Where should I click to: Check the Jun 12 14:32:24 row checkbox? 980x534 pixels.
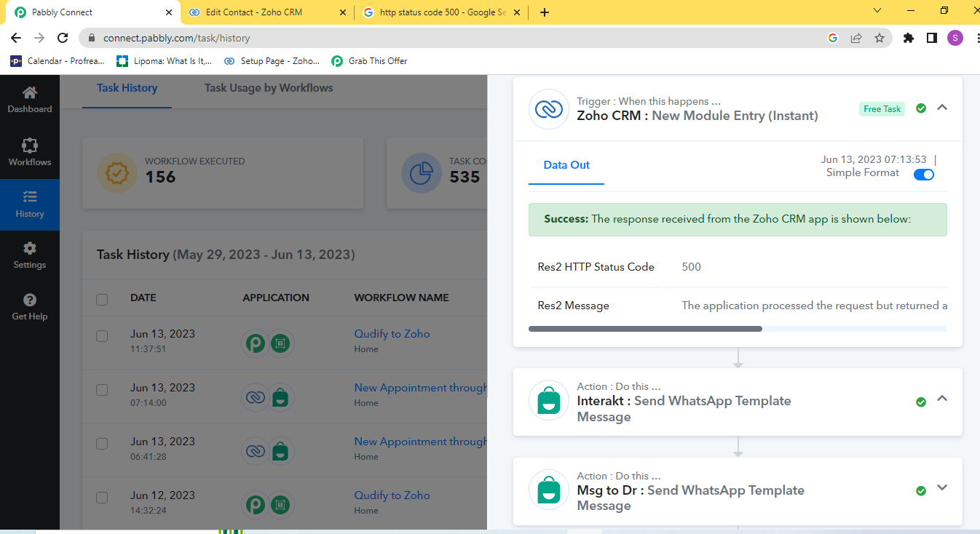[x=102, y=497]
